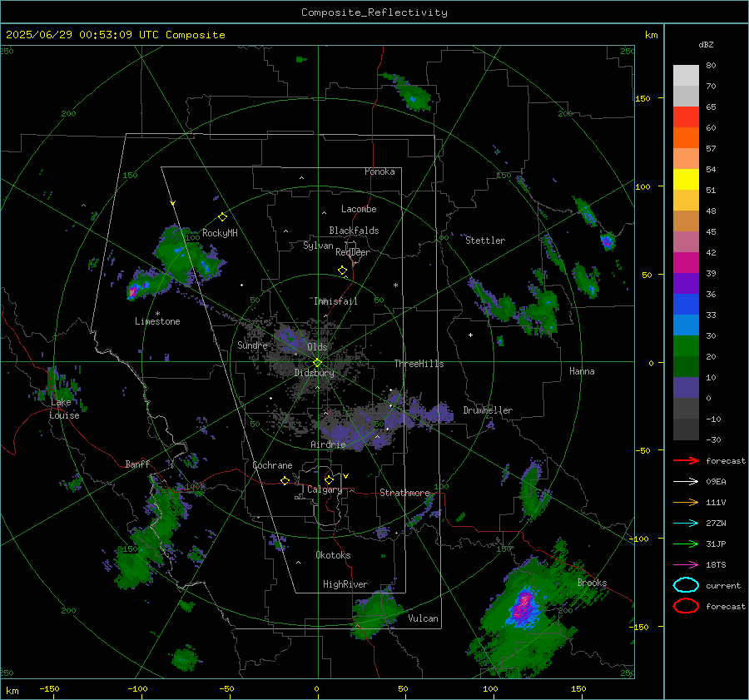Image resolution: width=749 pixels, height=700 pixels.
Task: Click the Drumheller city label
Action: click(488, 410)
